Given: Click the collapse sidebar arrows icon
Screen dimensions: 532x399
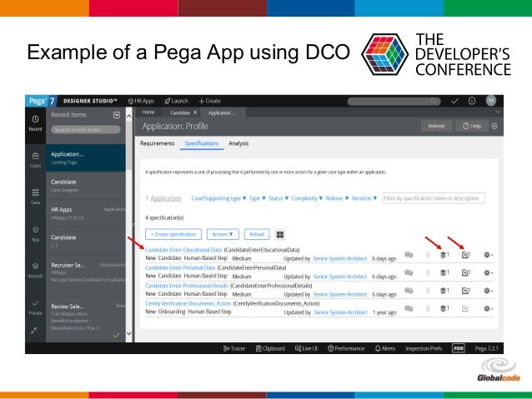Looking at the screenshot, I should (x=34, y=330).
